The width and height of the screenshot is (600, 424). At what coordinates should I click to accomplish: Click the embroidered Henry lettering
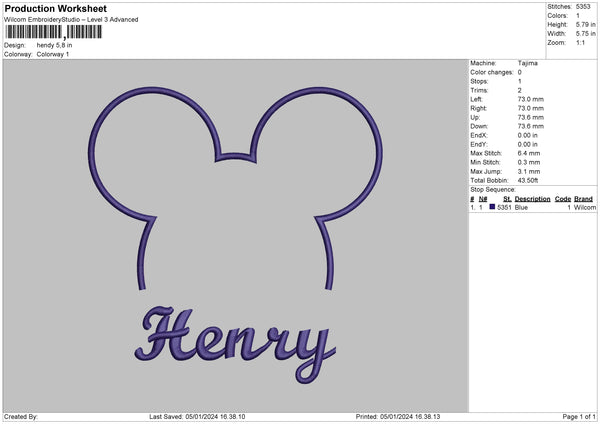coord(236,340)
